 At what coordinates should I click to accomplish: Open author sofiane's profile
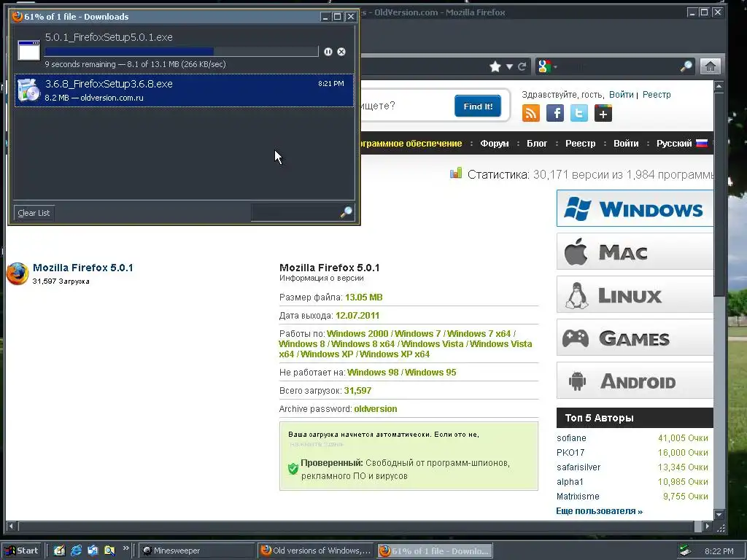pyautogui.click(x=571, y=438)
